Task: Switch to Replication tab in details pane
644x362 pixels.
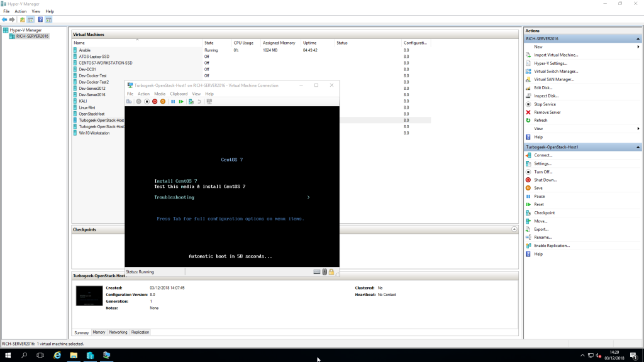Action: [140, 332]
